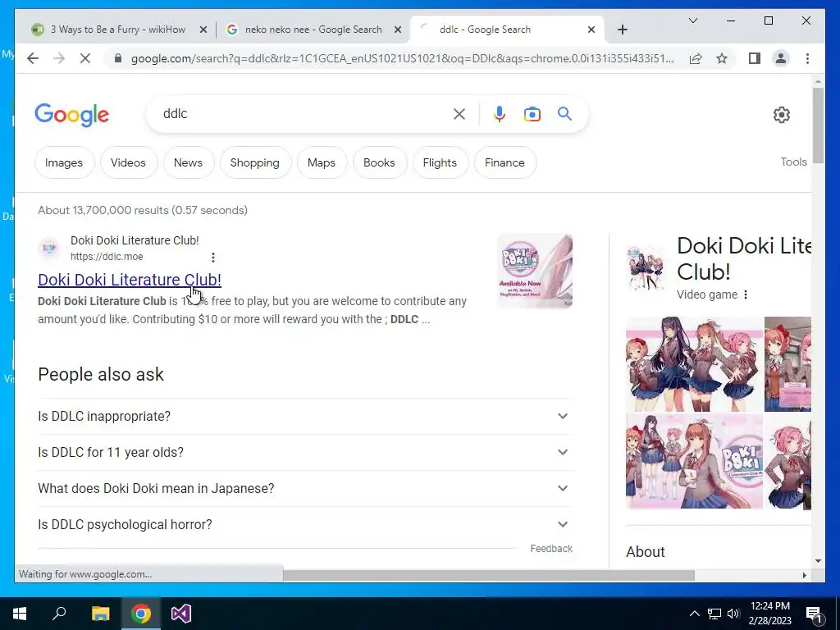This screenshot has width=840, height=630.
Task: Click the horizontal scrollbar thumb
Action: pos(489,575)
